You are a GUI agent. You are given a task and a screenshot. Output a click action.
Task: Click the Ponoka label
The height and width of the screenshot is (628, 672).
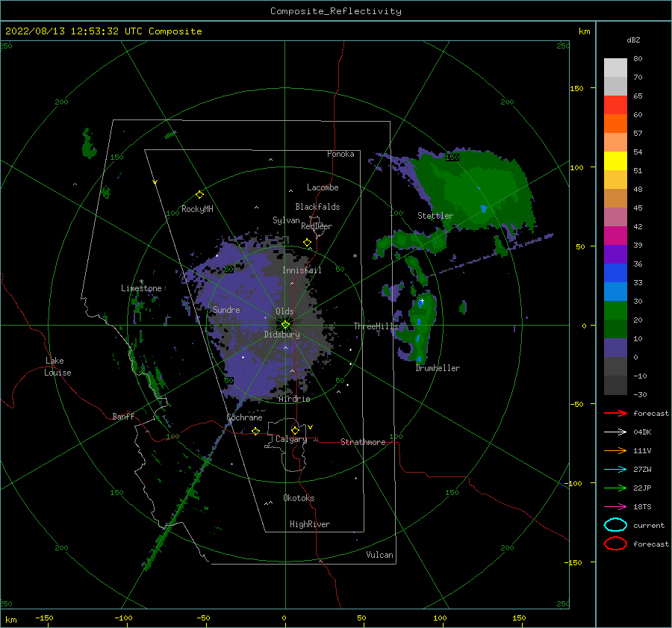pyautogui.click(x=340, y=154)
